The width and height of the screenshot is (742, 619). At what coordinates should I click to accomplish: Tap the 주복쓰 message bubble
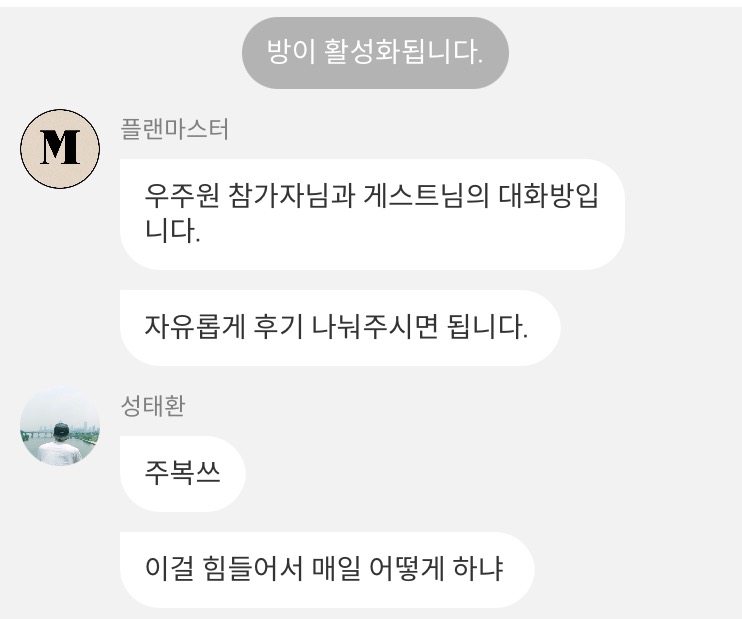183,473
